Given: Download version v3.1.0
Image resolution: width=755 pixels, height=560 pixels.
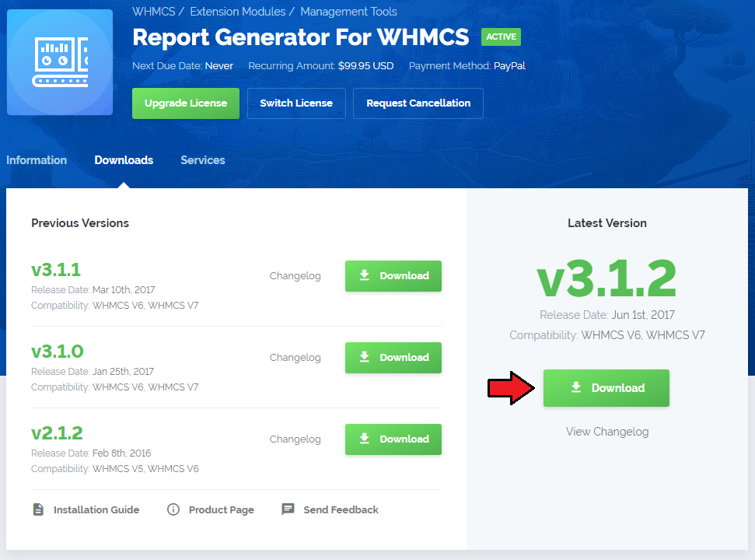Looking at the screenshot, I should 393,358.
